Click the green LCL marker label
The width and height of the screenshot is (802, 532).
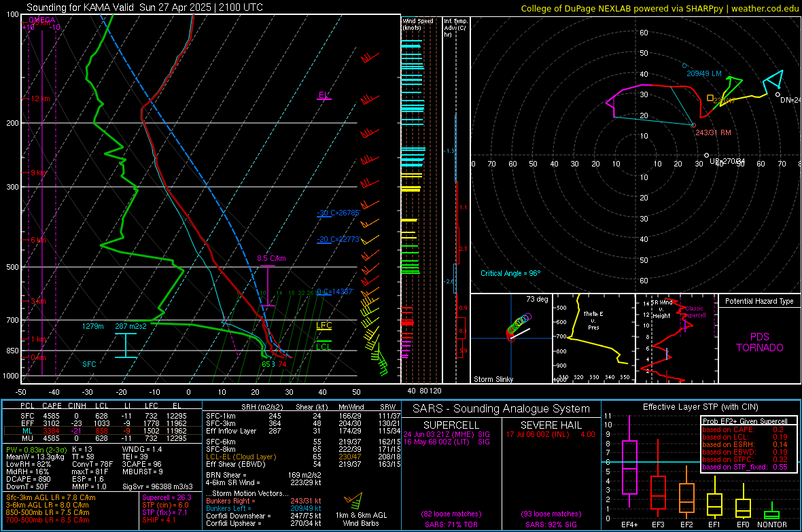tap(324, 347)
